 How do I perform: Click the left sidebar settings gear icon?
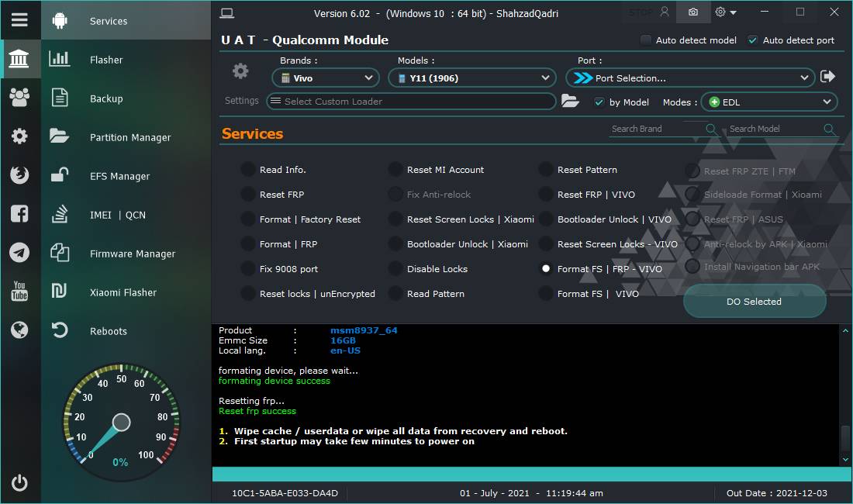point(19,136)
